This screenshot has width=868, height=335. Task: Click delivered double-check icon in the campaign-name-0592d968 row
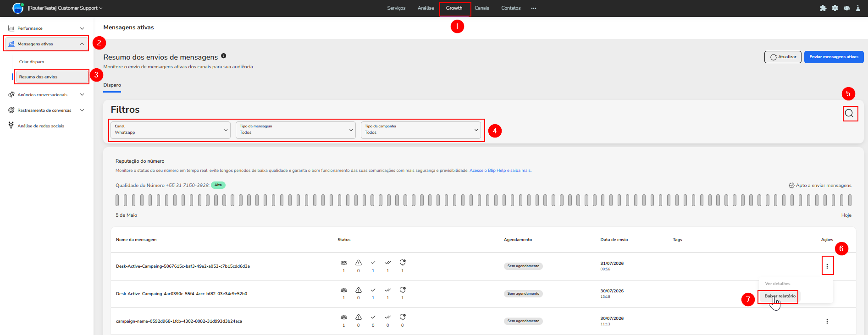click(388, 317)
